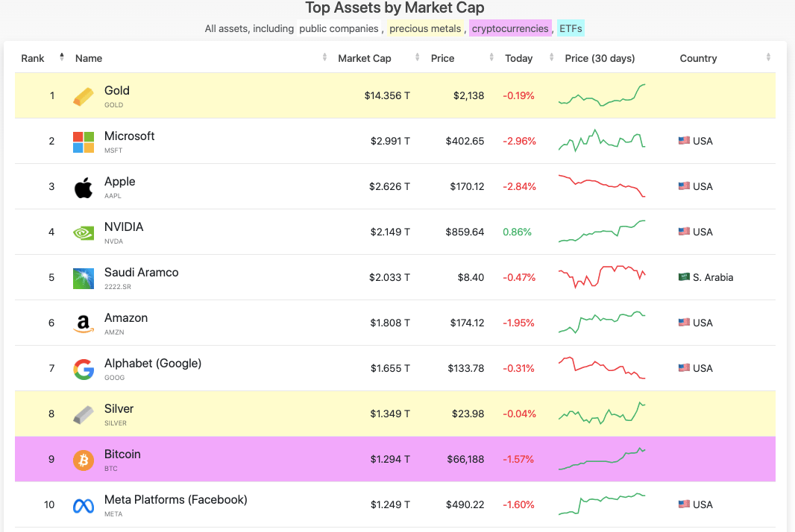Sort table using Name column arrows

click(324, 57)
